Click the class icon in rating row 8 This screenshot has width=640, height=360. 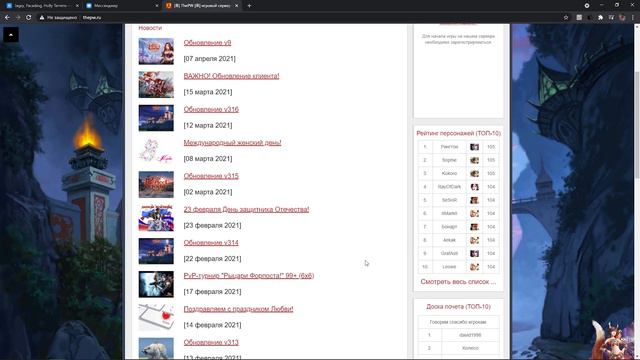(474, 240)
